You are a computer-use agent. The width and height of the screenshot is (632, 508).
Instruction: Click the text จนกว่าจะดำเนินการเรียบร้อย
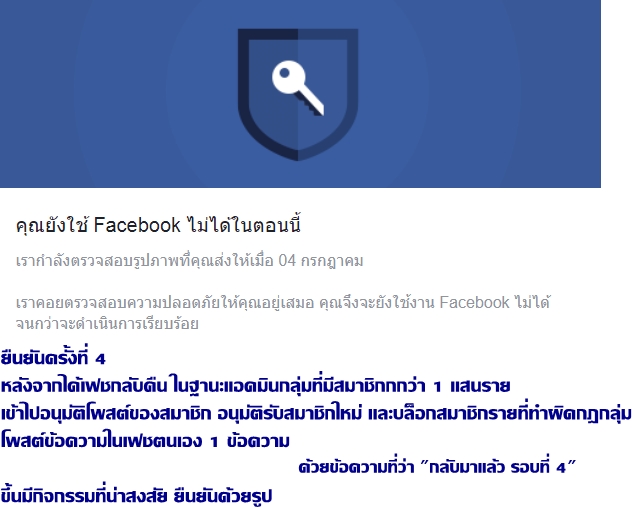(107, 324)
